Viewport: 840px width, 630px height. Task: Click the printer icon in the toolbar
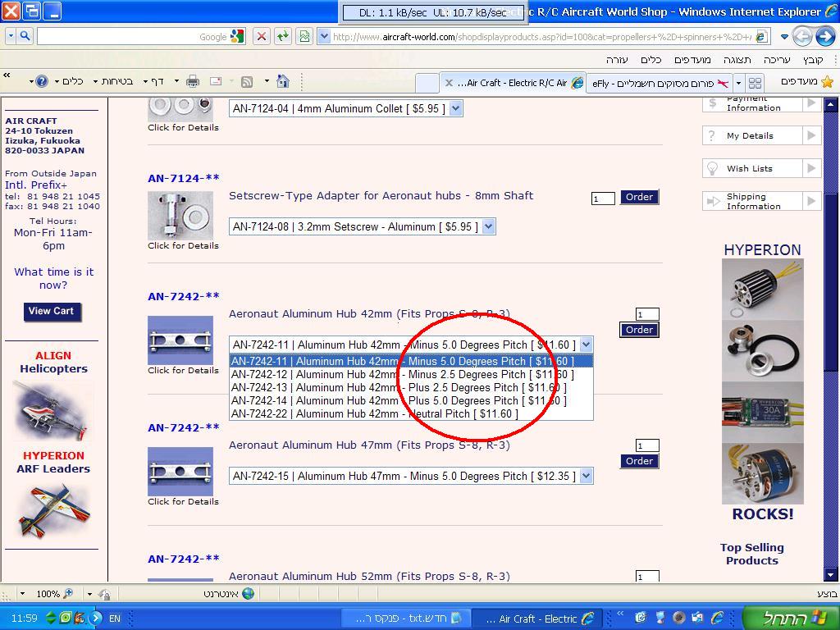point(192,81)
